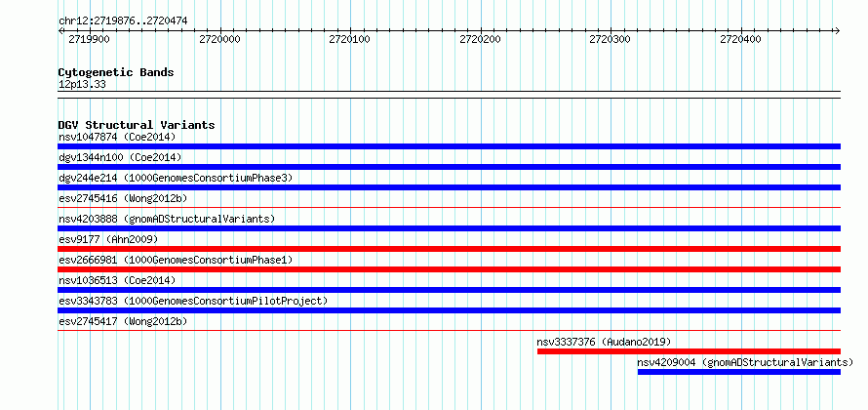This screenshot has height=410, width=868.
Task: Open variant dgv244e214 (1000GenomesConsortiumPhase3) label
Action: click(x=176, y=178)
